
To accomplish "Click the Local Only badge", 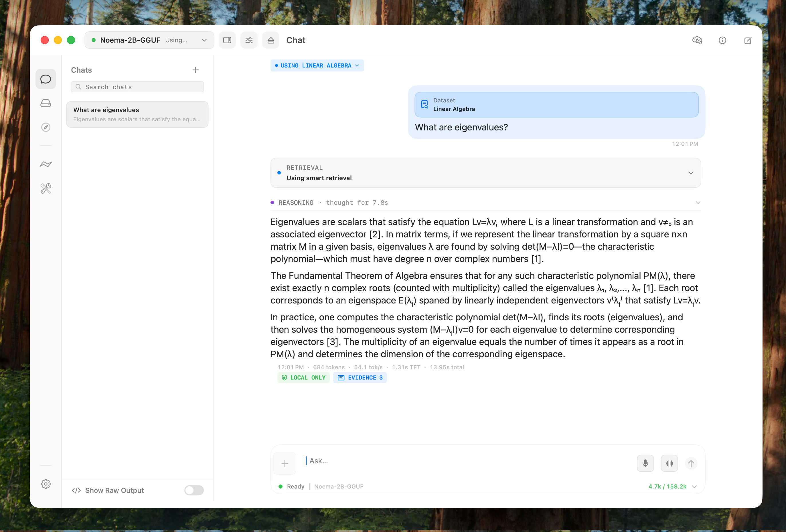I will pyautogui.click(x=303, y=378).
